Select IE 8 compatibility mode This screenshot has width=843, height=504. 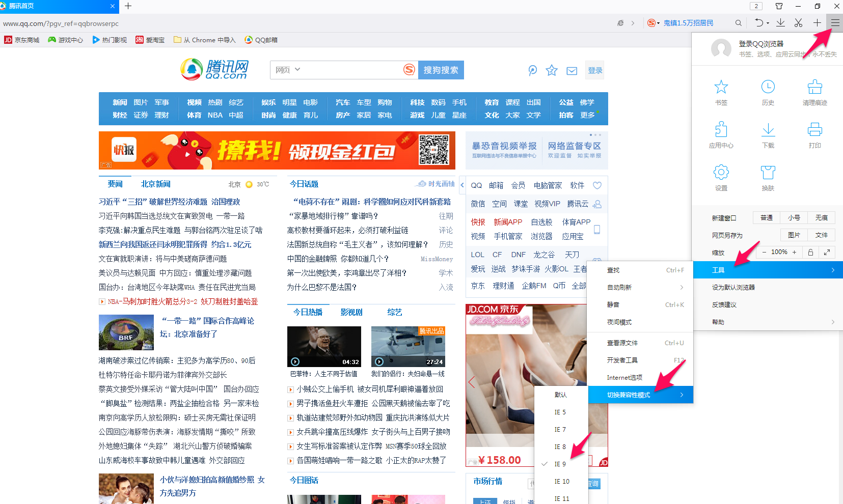(x=561, y=446)
